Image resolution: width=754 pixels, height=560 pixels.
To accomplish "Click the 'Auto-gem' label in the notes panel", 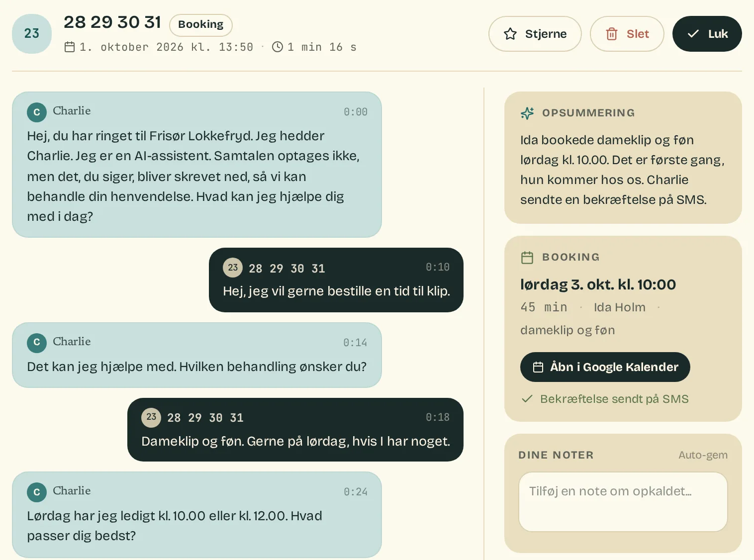I will pyautogui.click(x=703, y=455).
